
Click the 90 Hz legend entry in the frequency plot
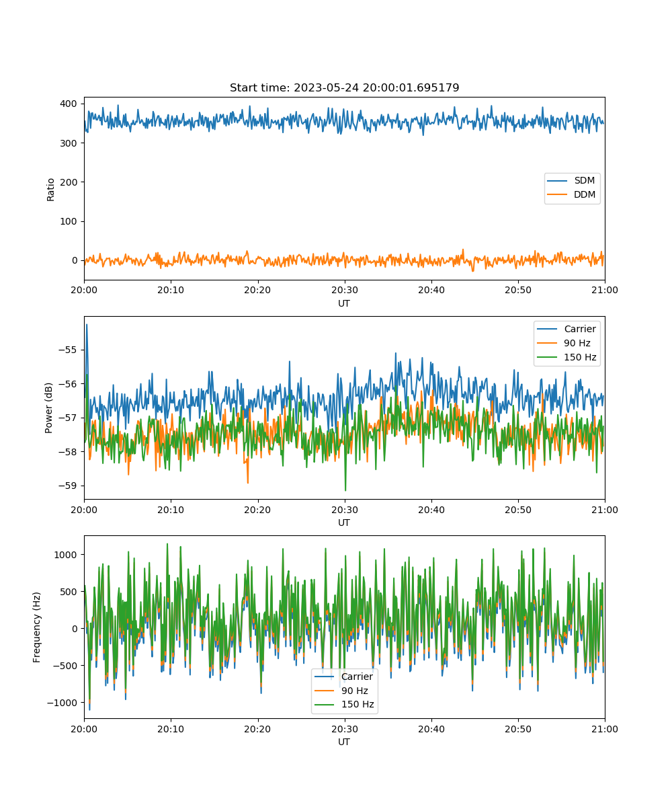[x=342, y=691]
